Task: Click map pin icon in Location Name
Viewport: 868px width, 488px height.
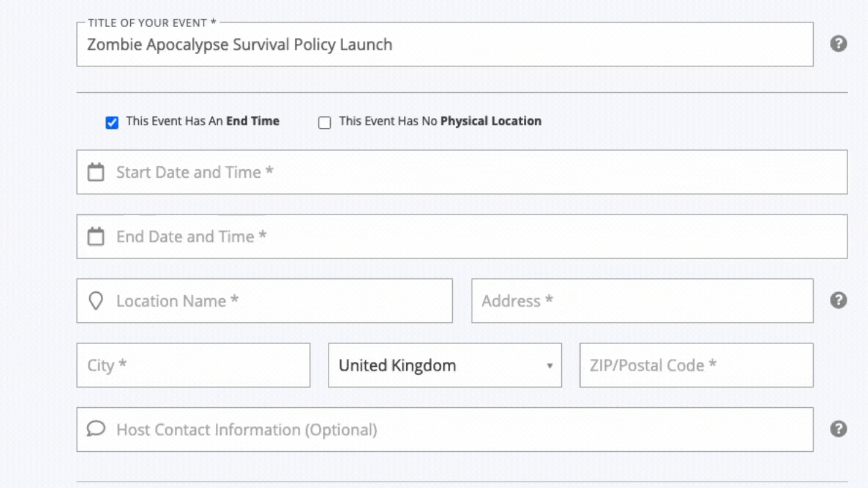Action: point(96,301)
